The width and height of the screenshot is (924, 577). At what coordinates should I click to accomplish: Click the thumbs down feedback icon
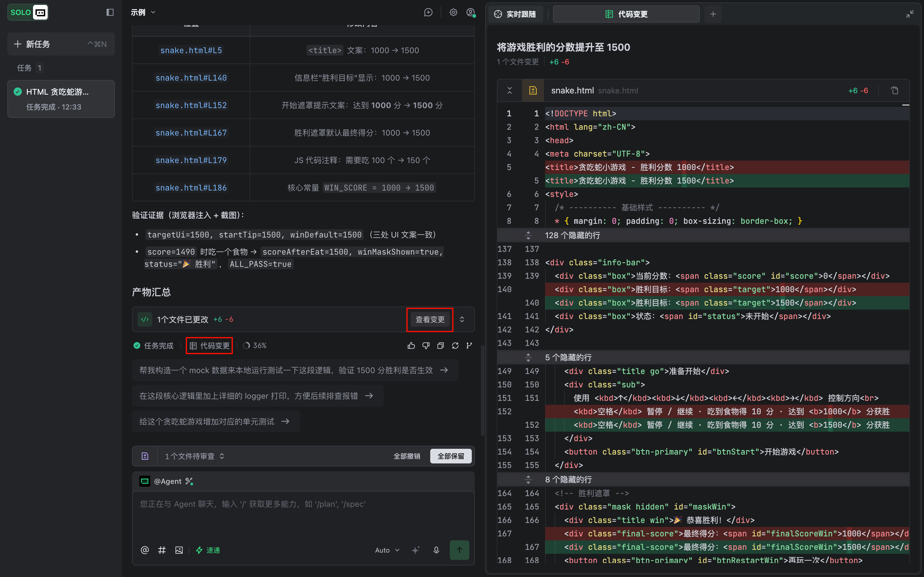tap(426, 346)
